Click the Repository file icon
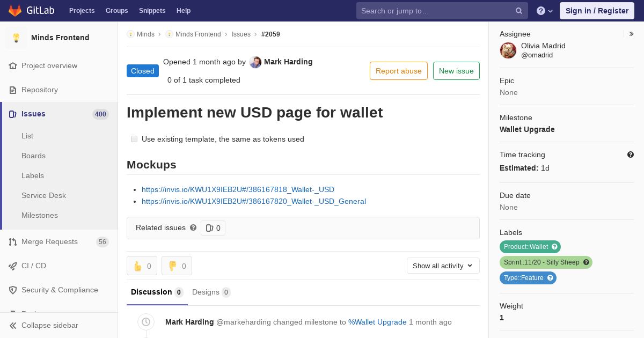Image resolution: width=644 pixels, height=338 pixels. coord(13,90)
